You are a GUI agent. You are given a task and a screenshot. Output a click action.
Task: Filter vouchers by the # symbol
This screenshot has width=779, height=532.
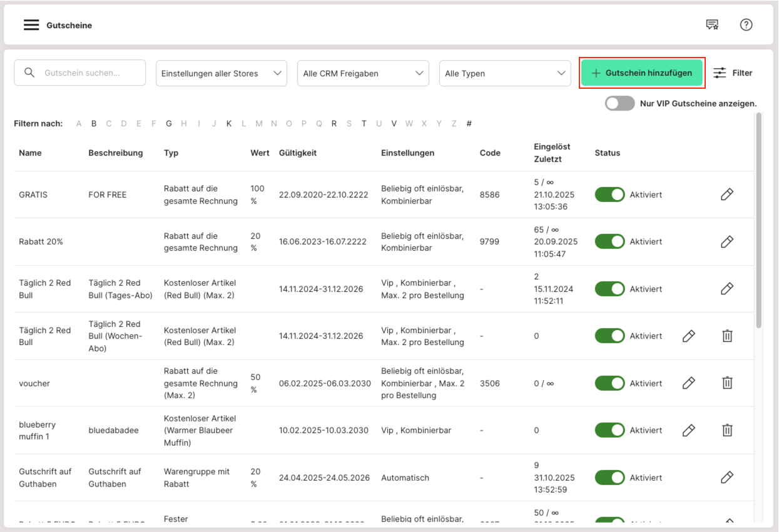tap(469, 124)
